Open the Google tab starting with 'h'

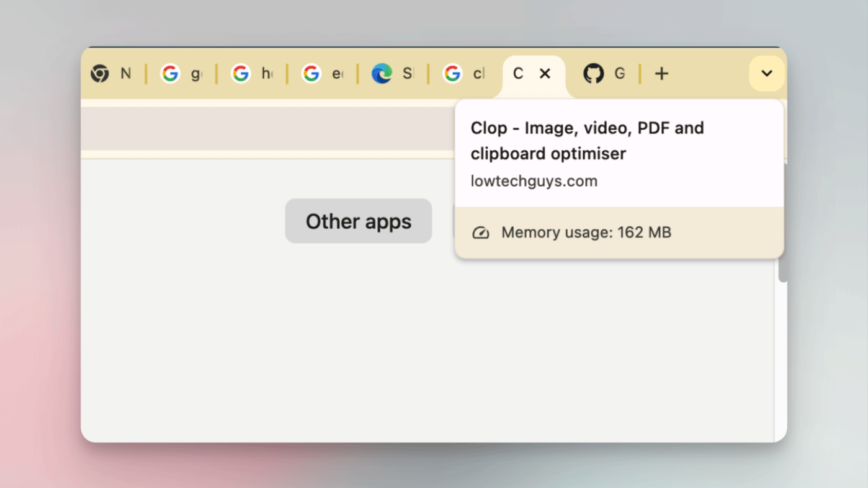(251, 74)
